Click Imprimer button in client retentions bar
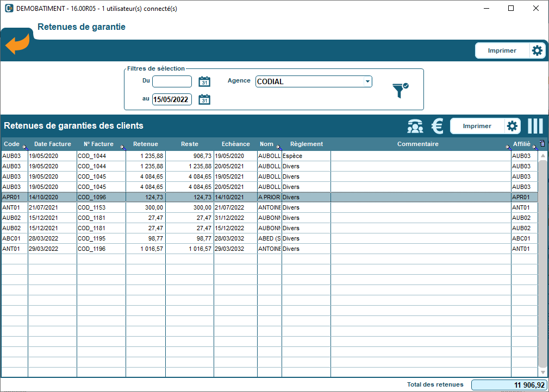Viewport: 549px width, 392px height. coord(477,126)
